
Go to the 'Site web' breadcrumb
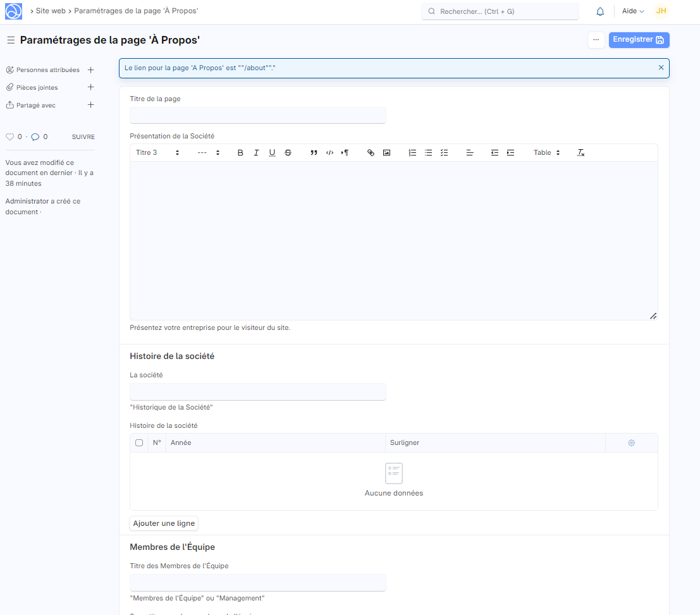(51, 11)
